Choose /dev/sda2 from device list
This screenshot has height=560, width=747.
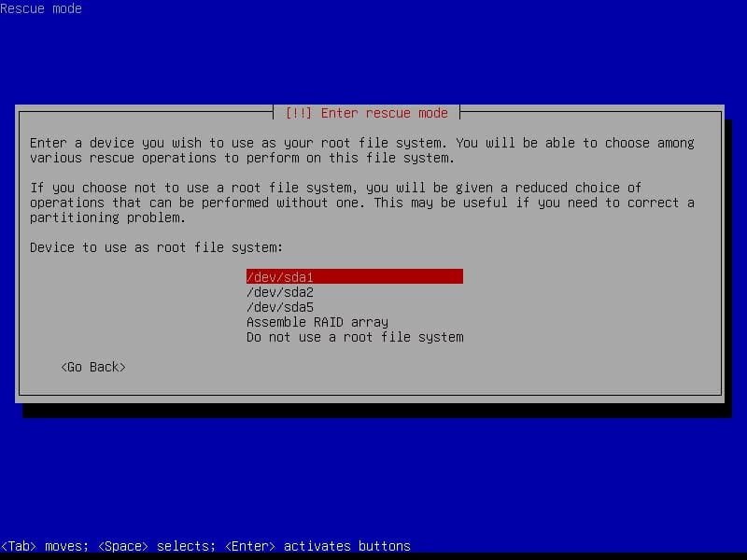click(280, 292)
